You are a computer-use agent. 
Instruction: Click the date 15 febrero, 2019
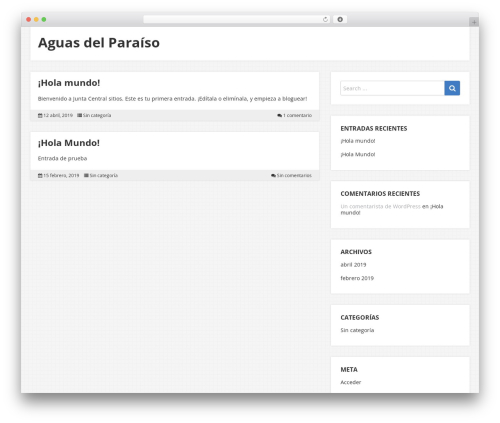click(x=61, y=175)
